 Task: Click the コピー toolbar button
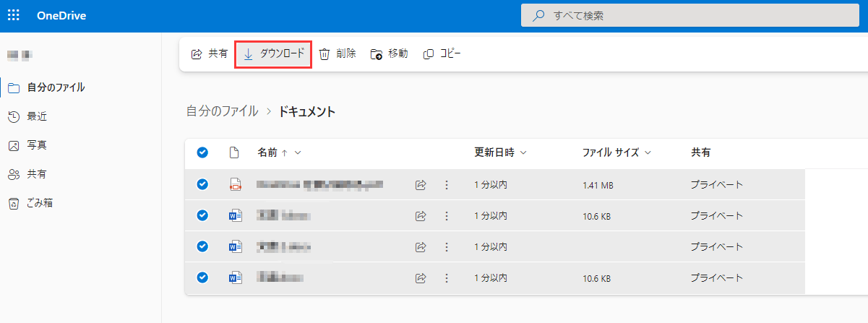(x=442, y=54)
